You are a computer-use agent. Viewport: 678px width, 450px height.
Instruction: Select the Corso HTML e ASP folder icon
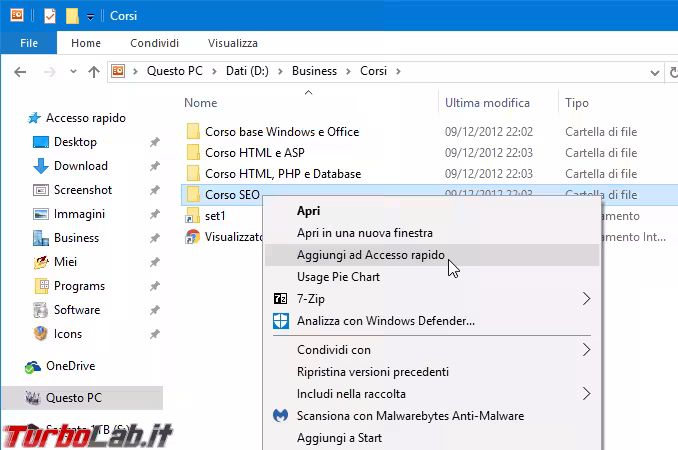tap(193, 153)
